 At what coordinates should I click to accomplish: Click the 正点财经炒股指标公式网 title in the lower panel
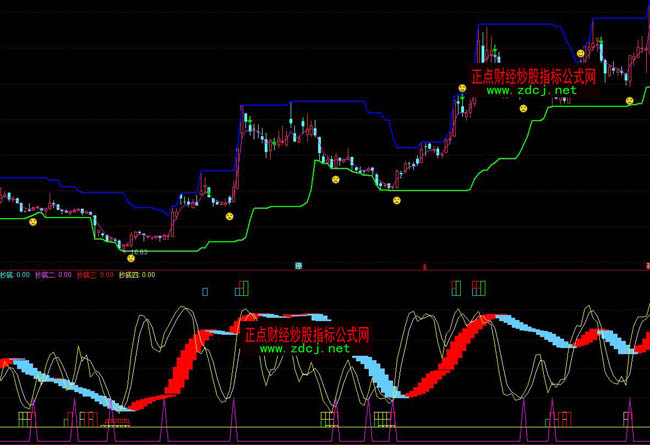(x=307, y=334)
